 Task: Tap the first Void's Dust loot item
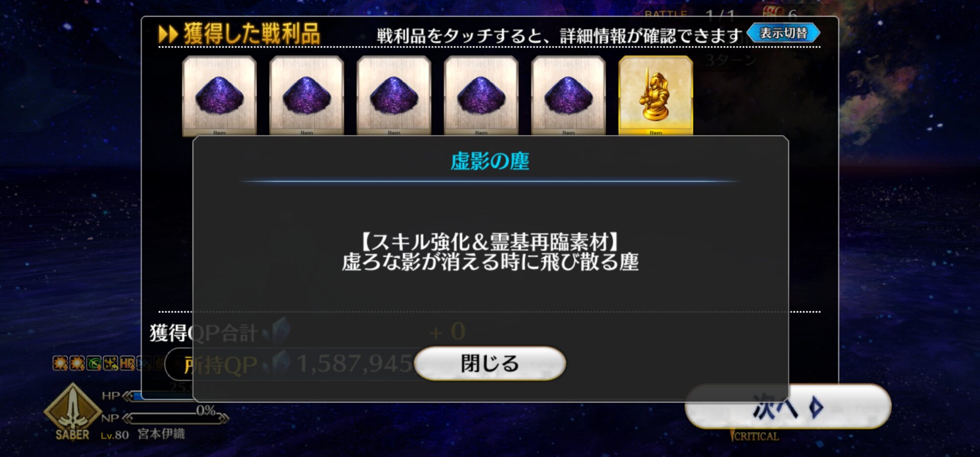(x=220, y=96)
